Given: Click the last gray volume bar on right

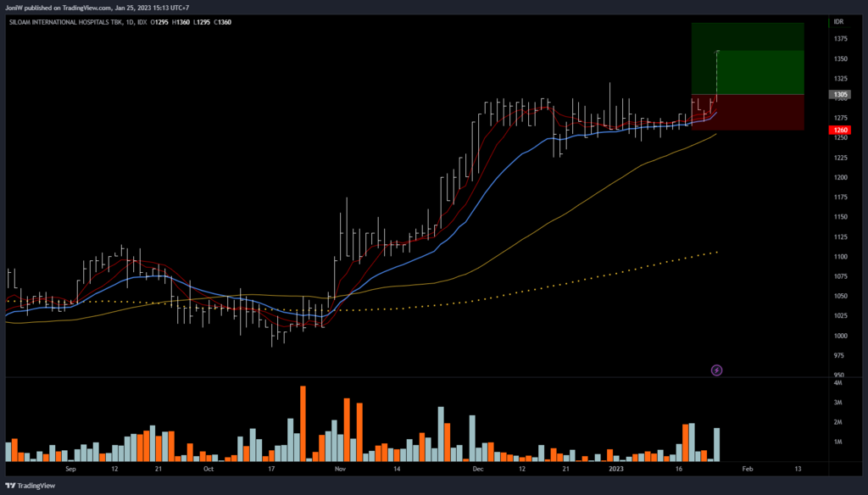Looking at the screenshot, I should 717,444.
